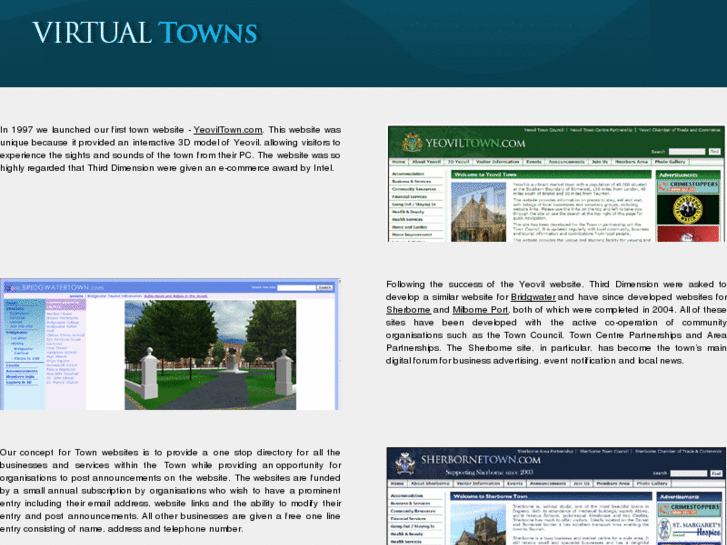
Task: Visit the Milborne Port link
Action: pyautogui.click(x=480, y=310)
